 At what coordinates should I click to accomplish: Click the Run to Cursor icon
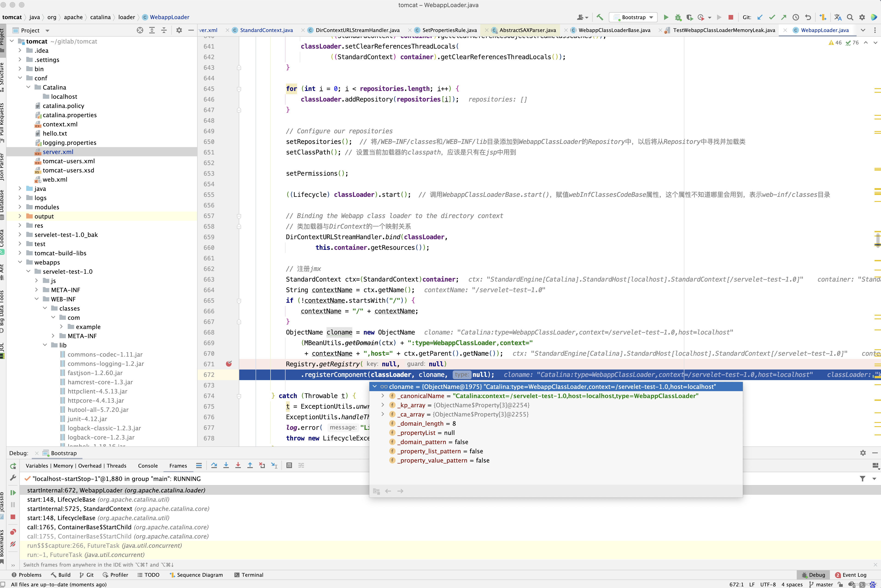pos(274,465)
